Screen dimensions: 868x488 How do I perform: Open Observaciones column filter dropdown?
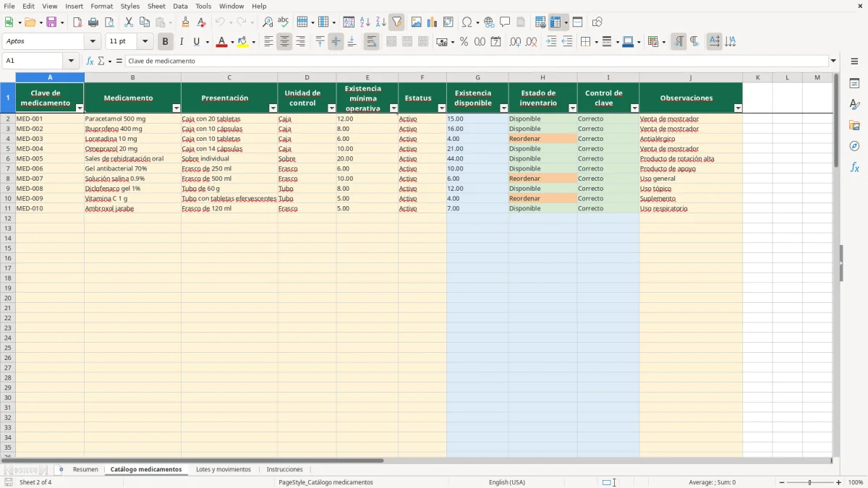tap(738, 108)
